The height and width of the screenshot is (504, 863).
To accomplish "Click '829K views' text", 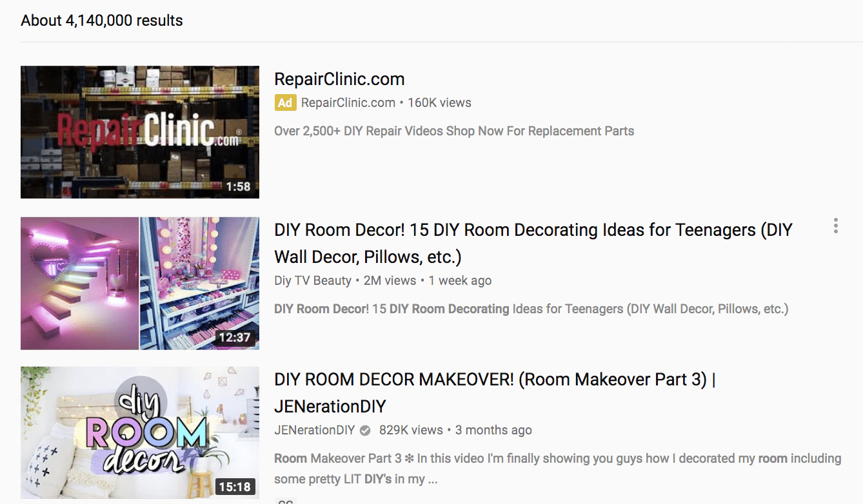I will (411, 430).
